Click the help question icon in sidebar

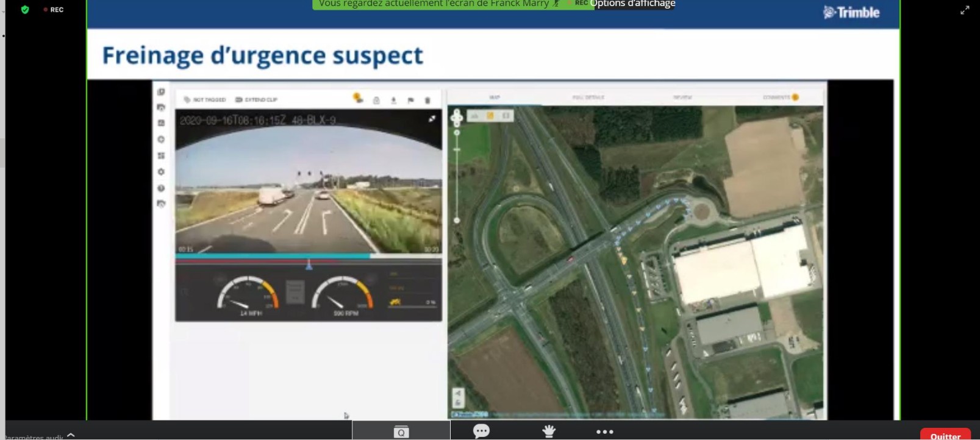[161, 188]
